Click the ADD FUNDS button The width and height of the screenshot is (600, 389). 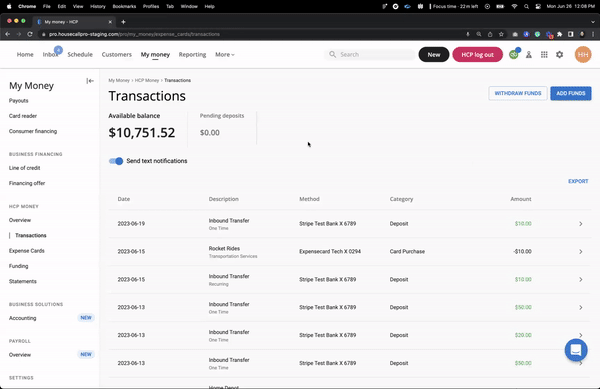click(x=571, y=93)
